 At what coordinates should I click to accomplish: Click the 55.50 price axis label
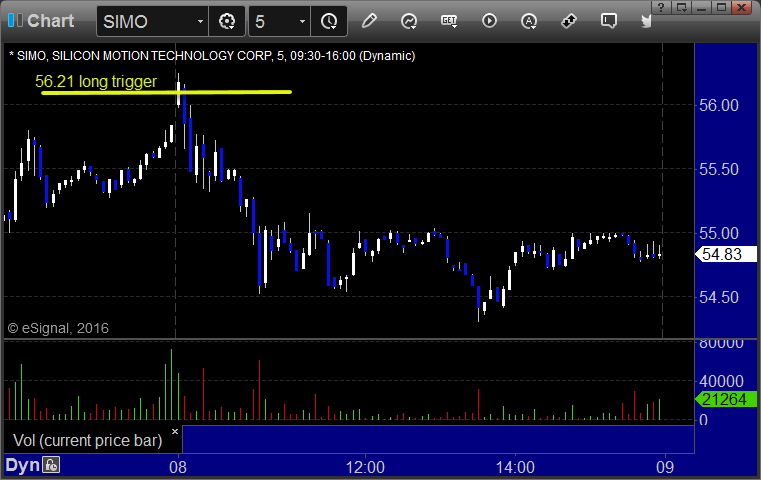tap(719, 169)
